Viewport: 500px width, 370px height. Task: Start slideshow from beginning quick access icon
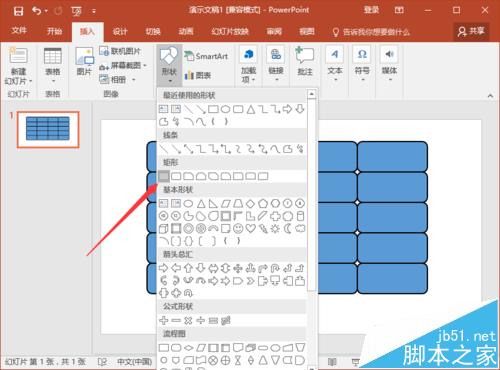(x=77, y=11)
